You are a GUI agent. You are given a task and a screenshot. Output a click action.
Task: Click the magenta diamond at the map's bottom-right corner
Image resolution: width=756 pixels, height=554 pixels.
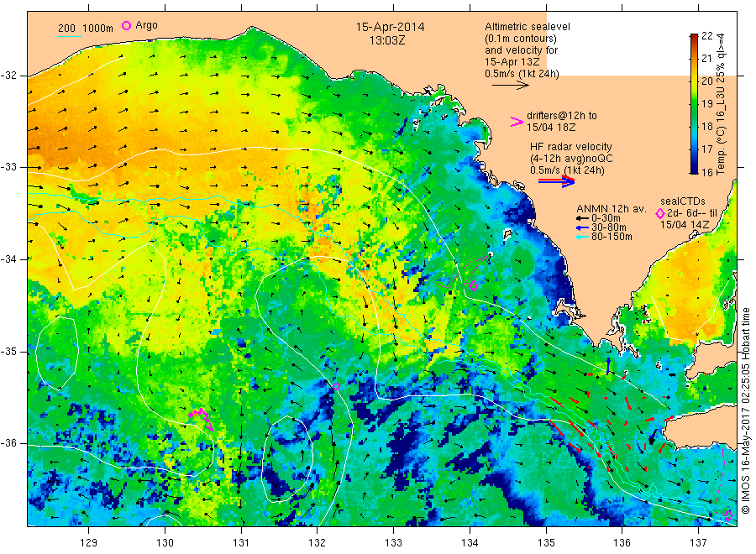pyautogui.click(x=728, y=516)
